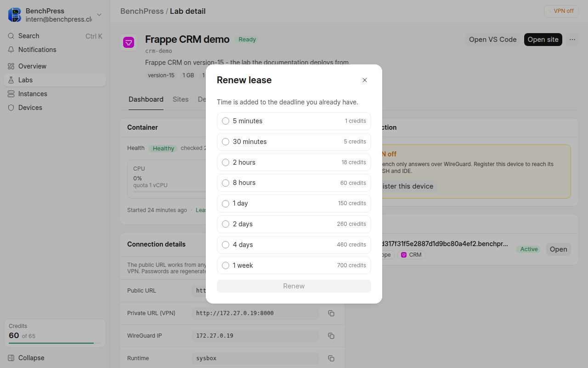This screenshot has width=588, height=368.
Task: Select the 1 week lease option
Action: click(x=294, y=265)
